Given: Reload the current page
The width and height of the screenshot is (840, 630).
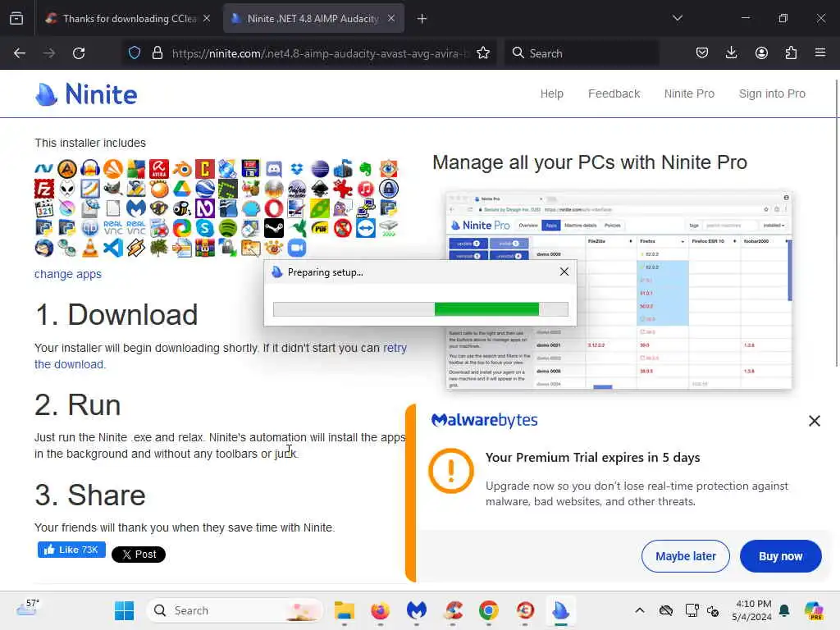Looking at the screenshot, I should 79,53.
